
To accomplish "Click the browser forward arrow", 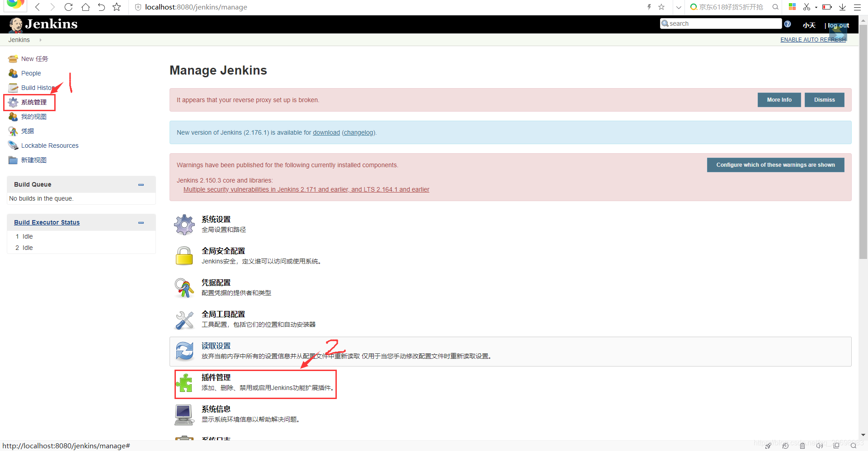I will click(x=53, y=7).
